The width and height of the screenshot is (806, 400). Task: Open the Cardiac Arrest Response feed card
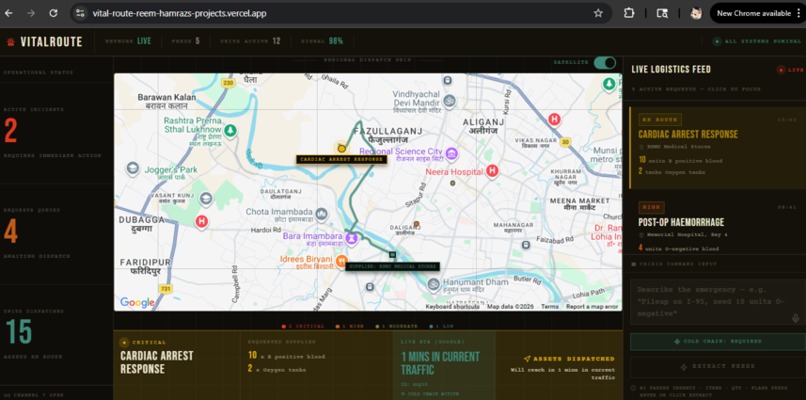[x=717, y=148]
